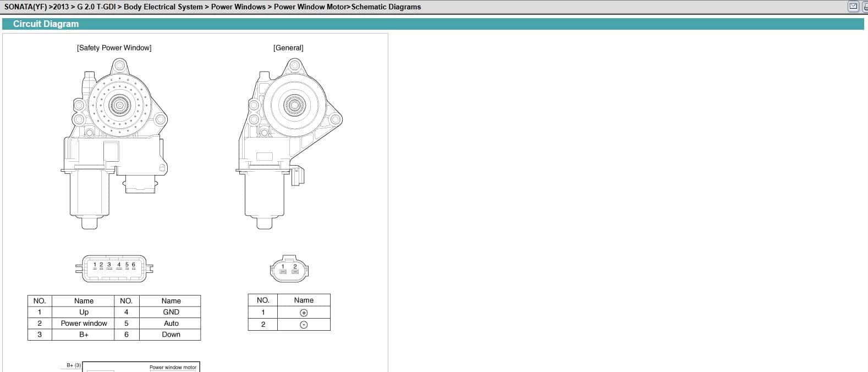Click 'Body Electrical System' in the breadcrumb

(163, 7)
